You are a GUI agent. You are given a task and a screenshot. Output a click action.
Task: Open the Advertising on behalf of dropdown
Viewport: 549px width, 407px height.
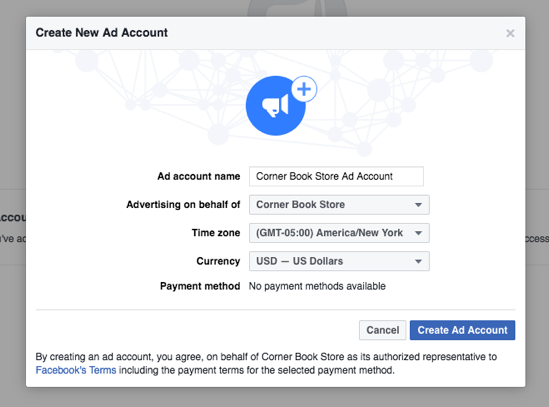click(x=339, y=205)
